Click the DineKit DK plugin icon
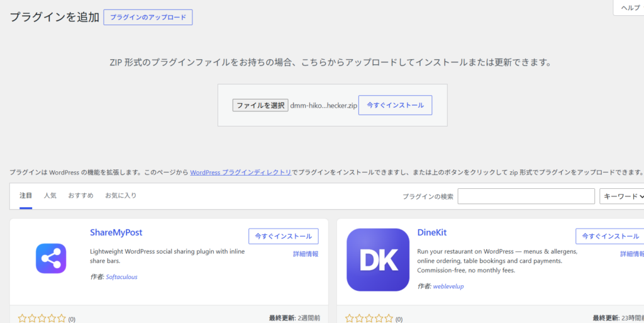This screenshot has height=323, width=644. coord(378,259)
